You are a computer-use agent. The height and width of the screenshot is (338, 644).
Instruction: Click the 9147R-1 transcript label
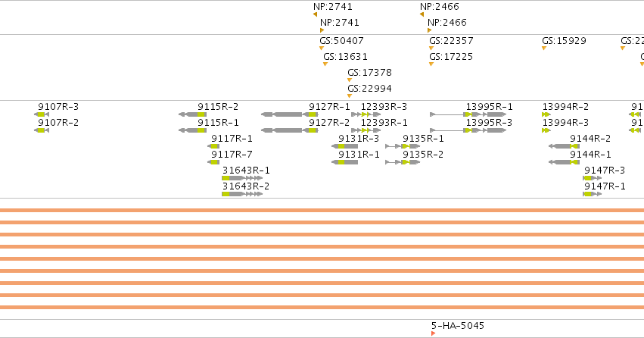605,186
